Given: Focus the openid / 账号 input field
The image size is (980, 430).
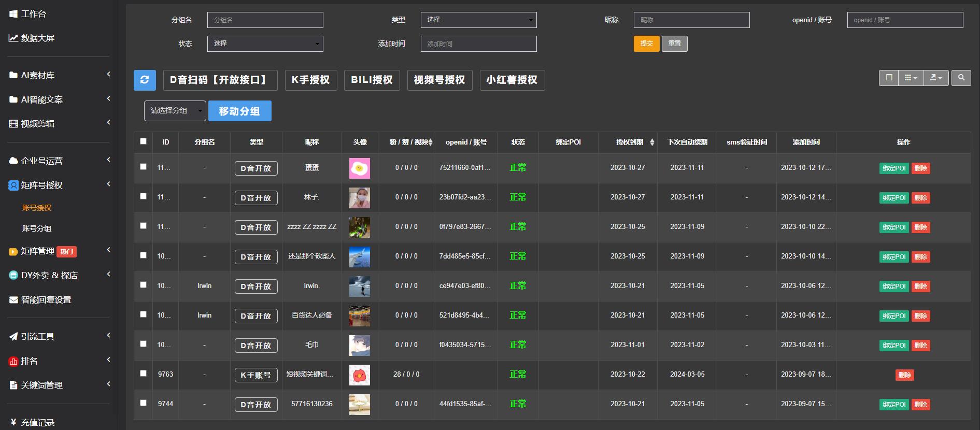Looking at the screenshot, I should [x=905, y=20].
